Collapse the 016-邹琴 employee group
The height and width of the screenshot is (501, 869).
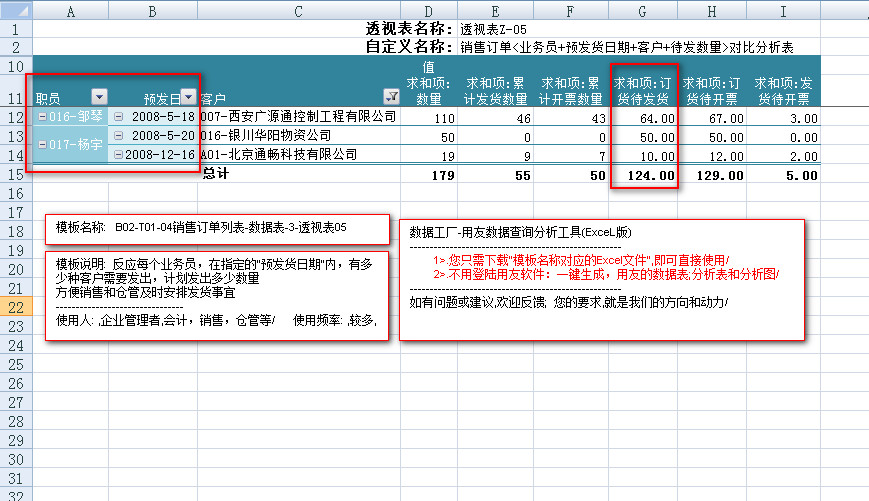tap(42, 117)
